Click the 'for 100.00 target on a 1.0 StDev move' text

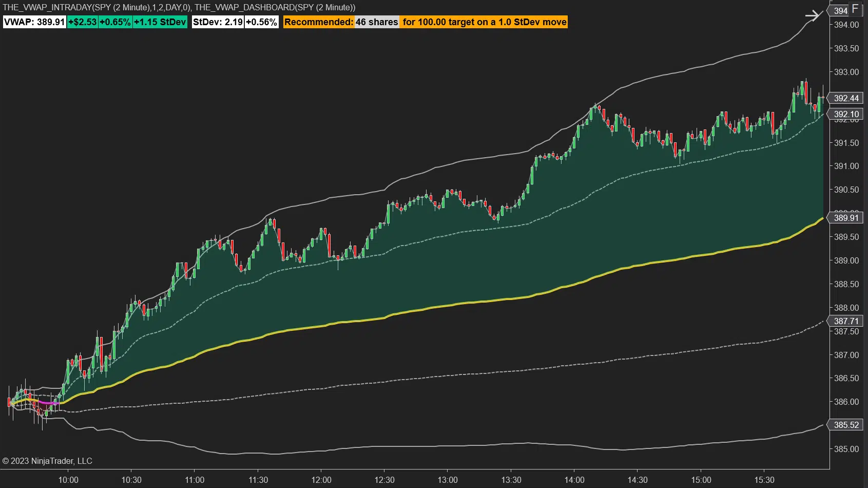(x=485, y=22)
